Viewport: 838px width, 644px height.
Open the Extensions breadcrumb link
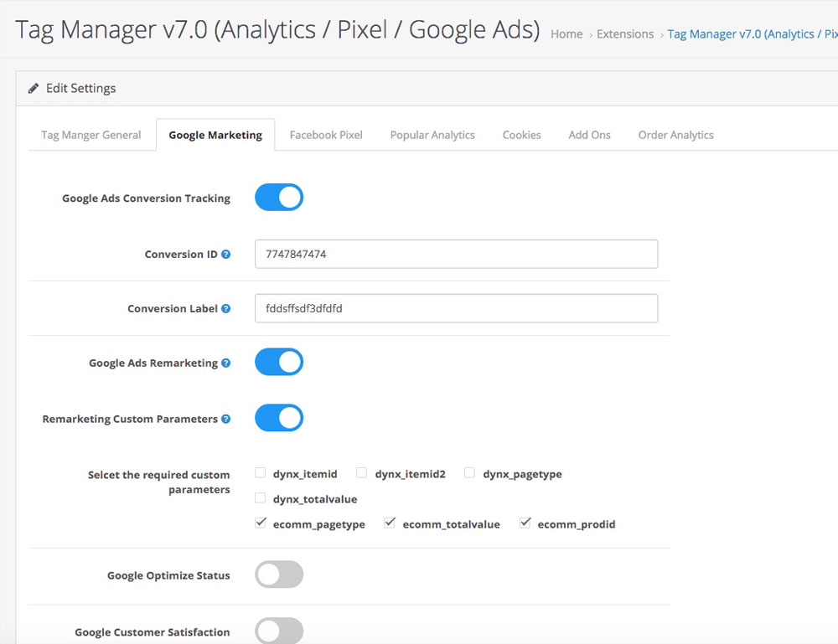click(x=625, y=34)
